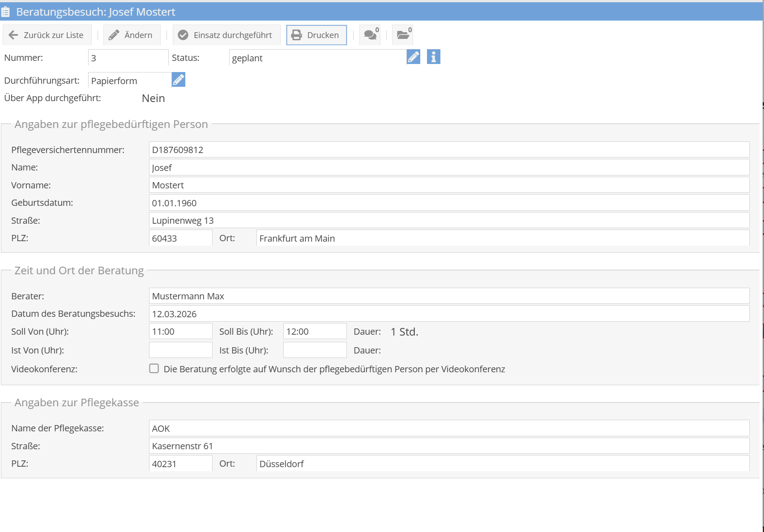
Task: Click the clipboard icon in title bar
Action: click(6, 12)
